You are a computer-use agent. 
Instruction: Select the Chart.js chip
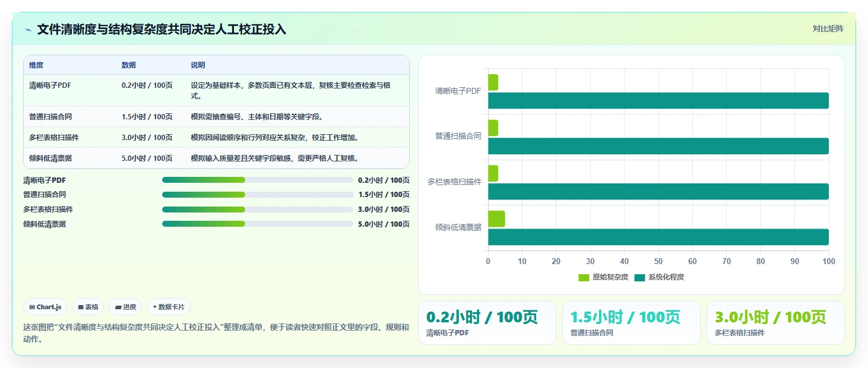(45, 307)
